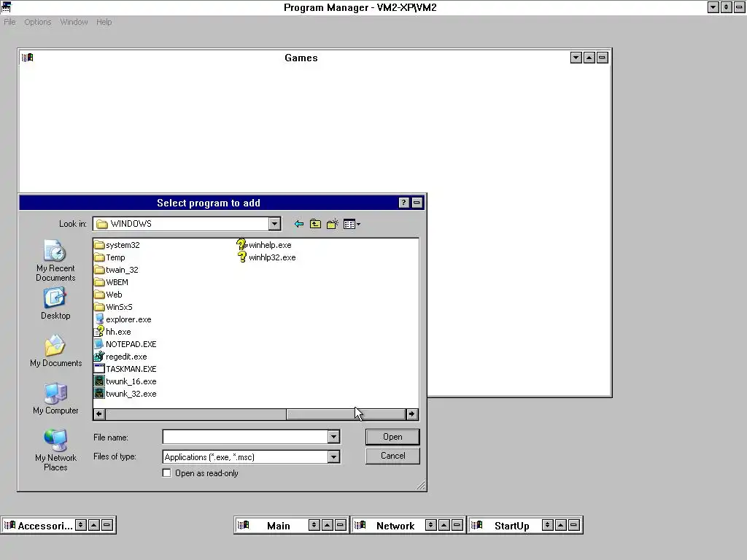Select hh.exe in file list

(112, 332)
